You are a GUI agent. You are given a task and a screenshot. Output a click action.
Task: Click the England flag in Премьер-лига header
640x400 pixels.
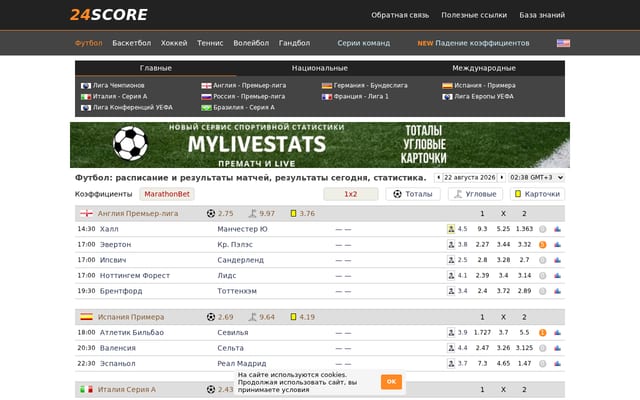coord(86,213)
